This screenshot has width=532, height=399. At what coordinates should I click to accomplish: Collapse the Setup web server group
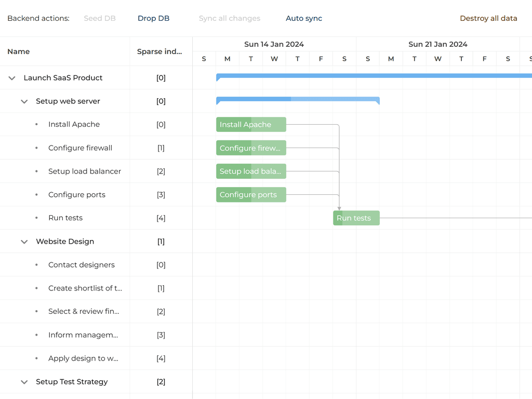[24, 101]
